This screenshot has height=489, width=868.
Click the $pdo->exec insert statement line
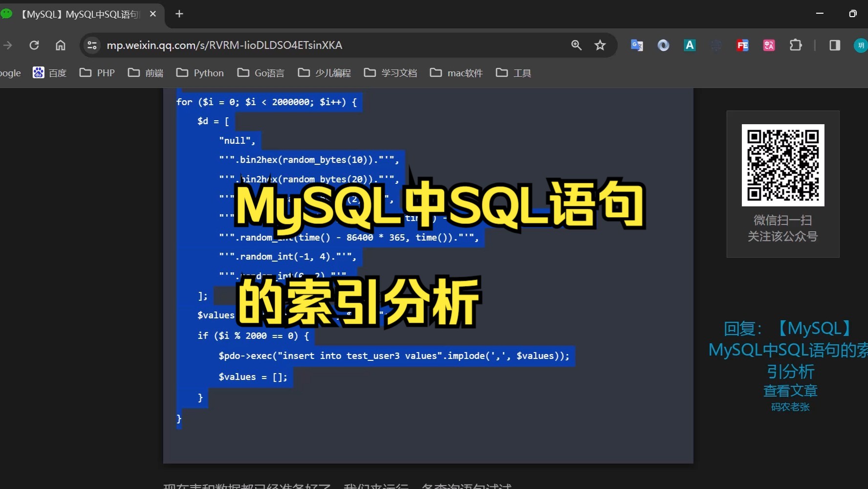click(x=394, y=356)
